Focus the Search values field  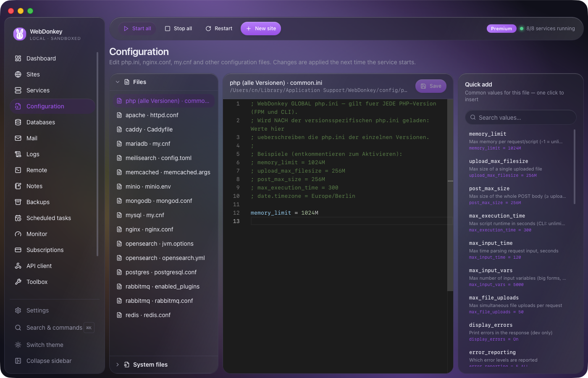pos(520,118)
